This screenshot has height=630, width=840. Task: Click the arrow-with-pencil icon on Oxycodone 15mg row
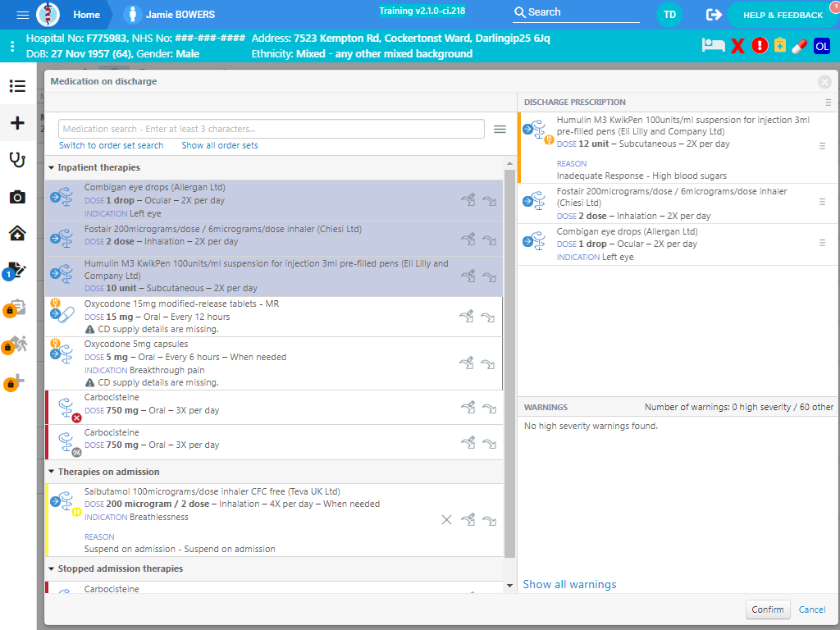click(467, 317)
